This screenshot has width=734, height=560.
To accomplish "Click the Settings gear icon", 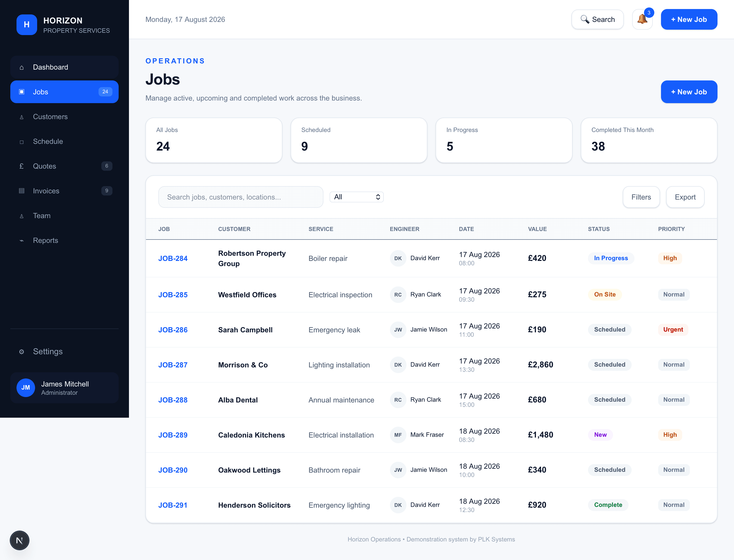I will click(x=22, y=352).
